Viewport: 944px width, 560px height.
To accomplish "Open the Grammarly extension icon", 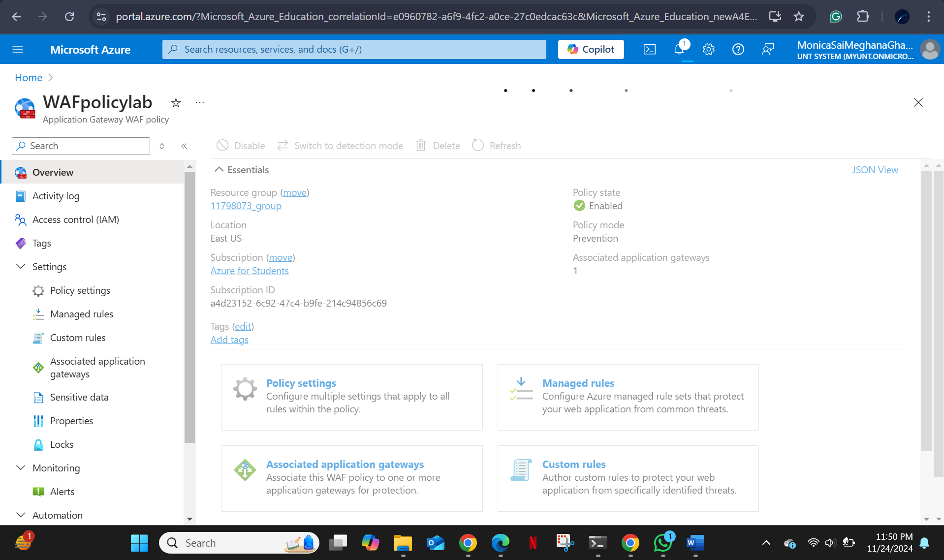I will (836, 17).
